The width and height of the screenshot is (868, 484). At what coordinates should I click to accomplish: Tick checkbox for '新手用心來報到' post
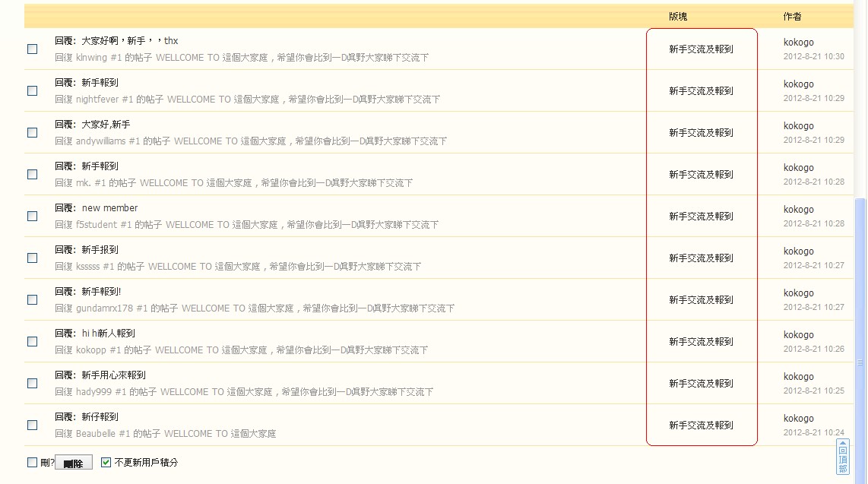33,384
